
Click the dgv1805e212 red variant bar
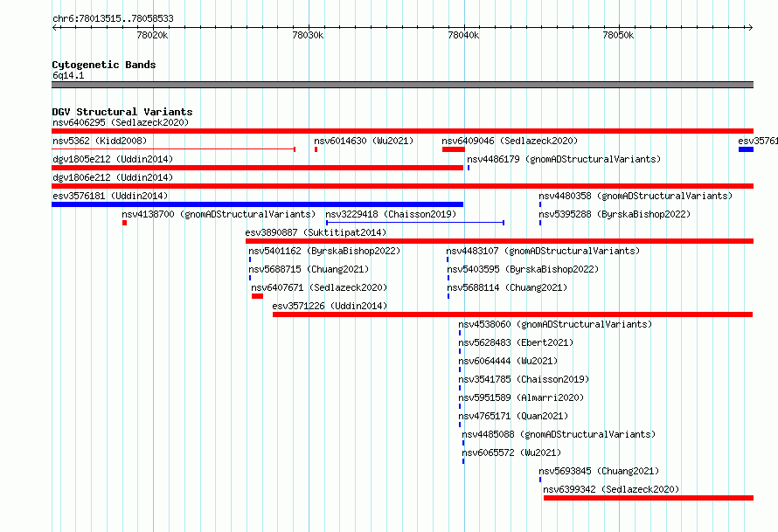coord(258,168)
